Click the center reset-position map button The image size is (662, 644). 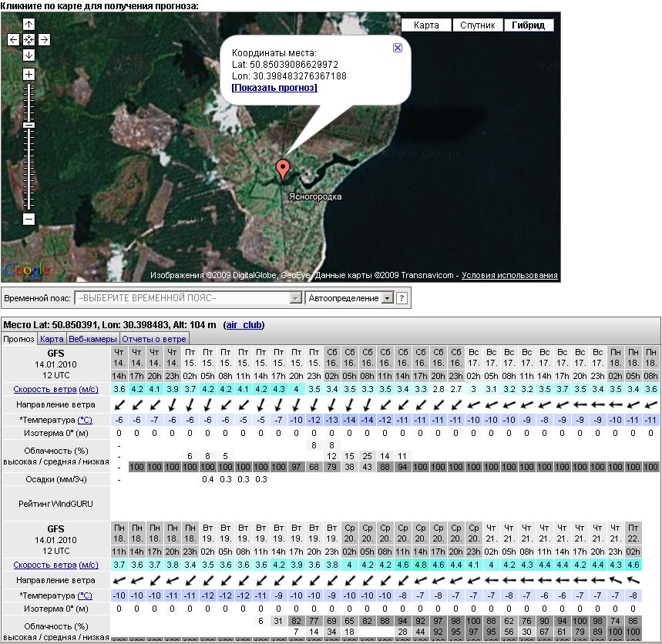click(29, 39)
